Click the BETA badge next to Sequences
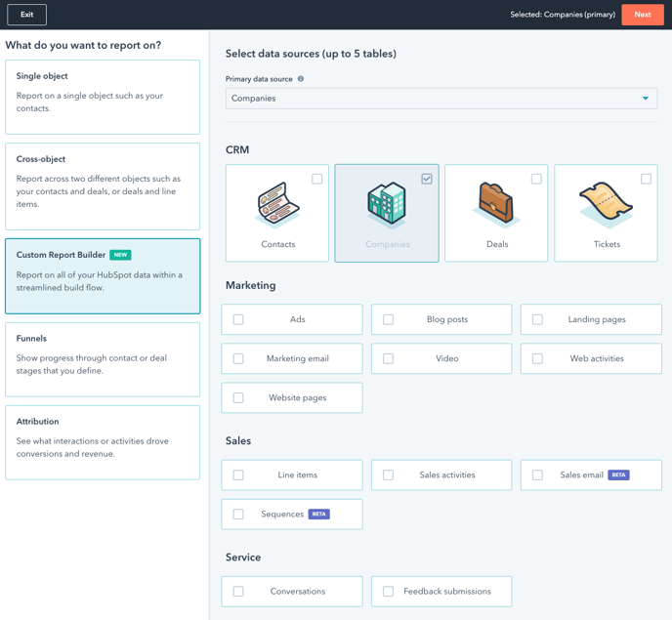This screenshot has width=672, height=620. coord(319,515)
